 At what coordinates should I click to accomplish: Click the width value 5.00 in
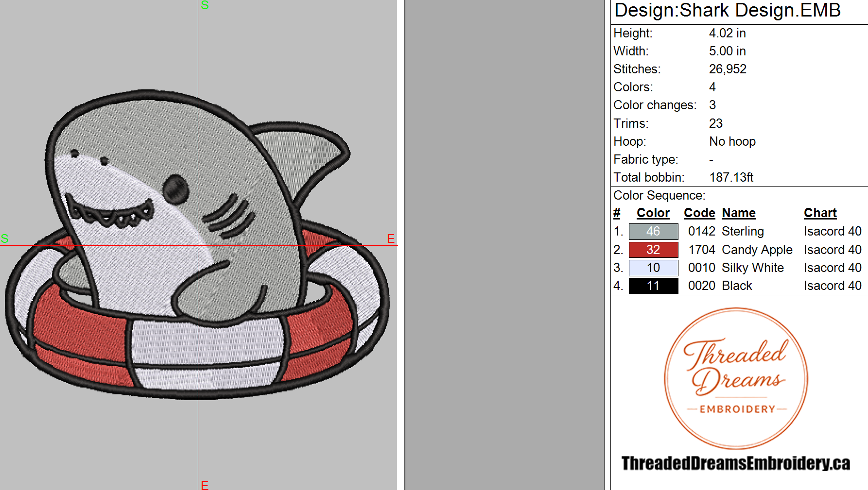coord(727,51)
